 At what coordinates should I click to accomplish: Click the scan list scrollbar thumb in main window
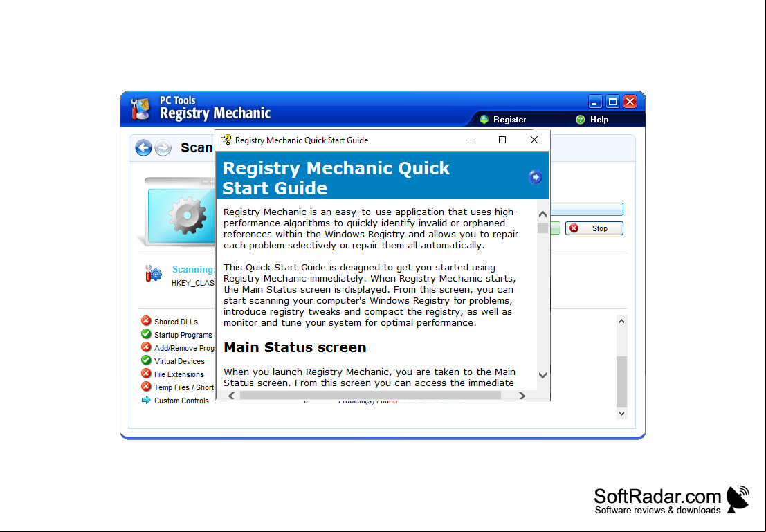(x=621, y=382)
